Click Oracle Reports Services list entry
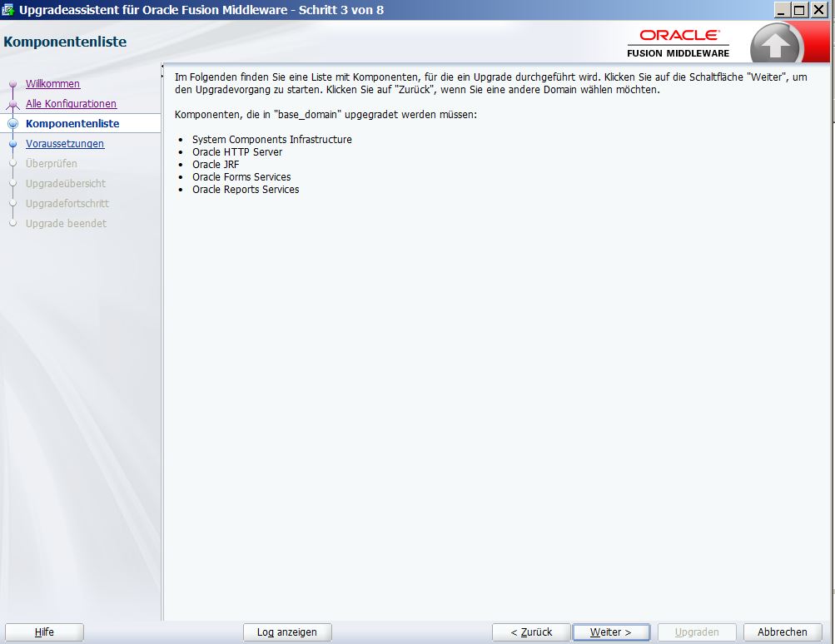The image size is (835, 644). pos(246,190)
